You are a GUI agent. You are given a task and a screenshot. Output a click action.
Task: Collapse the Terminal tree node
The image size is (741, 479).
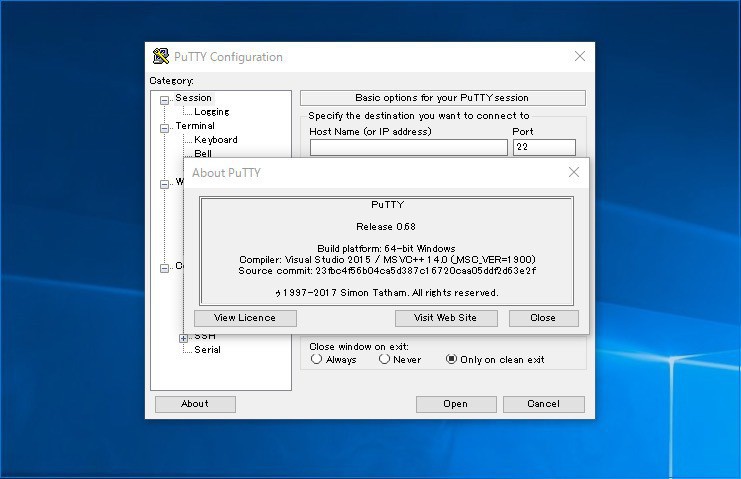click(x=164, y=128)
